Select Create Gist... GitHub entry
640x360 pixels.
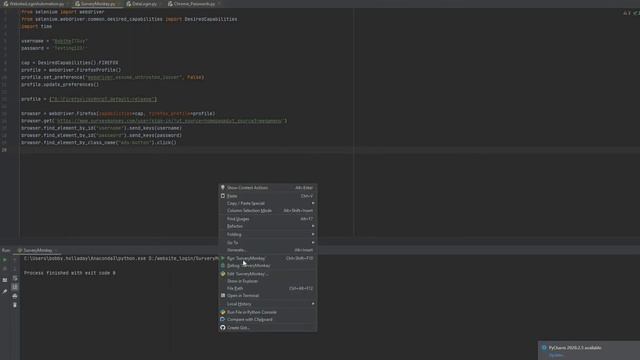tap(267, 328)
